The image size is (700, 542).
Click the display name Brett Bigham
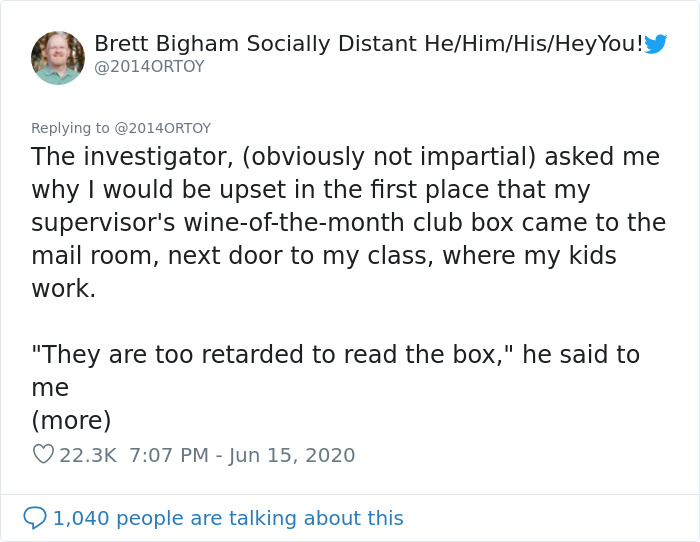click(x=179, y=44)
